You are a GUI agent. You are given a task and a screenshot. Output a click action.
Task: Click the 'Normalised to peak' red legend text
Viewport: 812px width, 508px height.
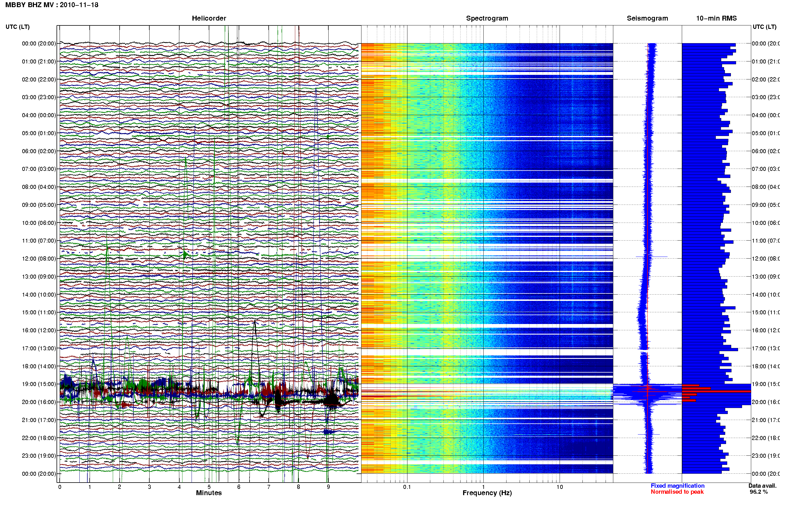pos(677,492)
